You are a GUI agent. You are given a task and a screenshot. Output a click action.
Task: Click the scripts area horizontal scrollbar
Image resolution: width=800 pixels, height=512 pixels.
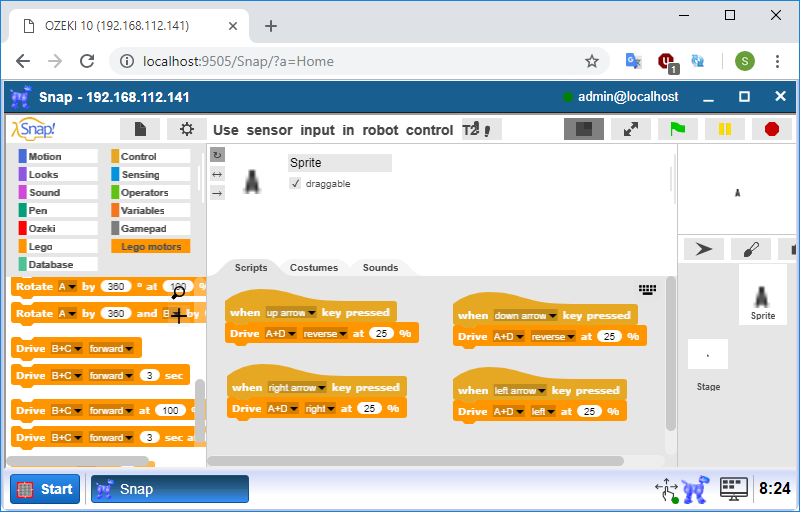(415, 461)
